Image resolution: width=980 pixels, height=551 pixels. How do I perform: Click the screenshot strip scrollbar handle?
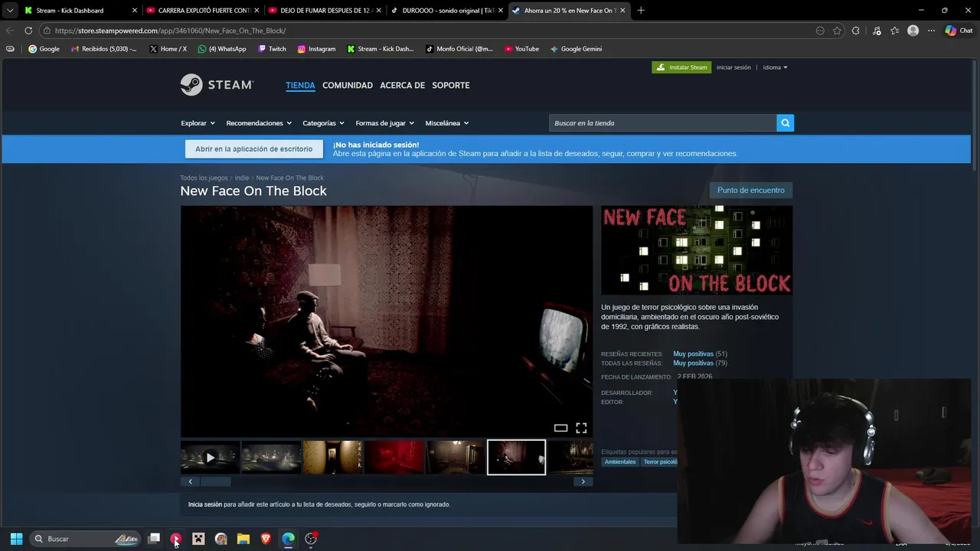215,481
